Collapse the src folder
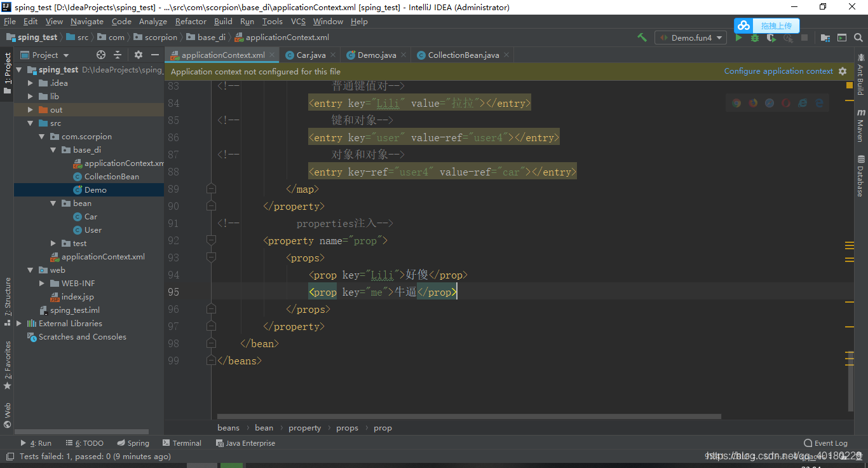Image resolution: width=868 pixels, height=468 pixels. pyautogui.click(x=30, y=123)
